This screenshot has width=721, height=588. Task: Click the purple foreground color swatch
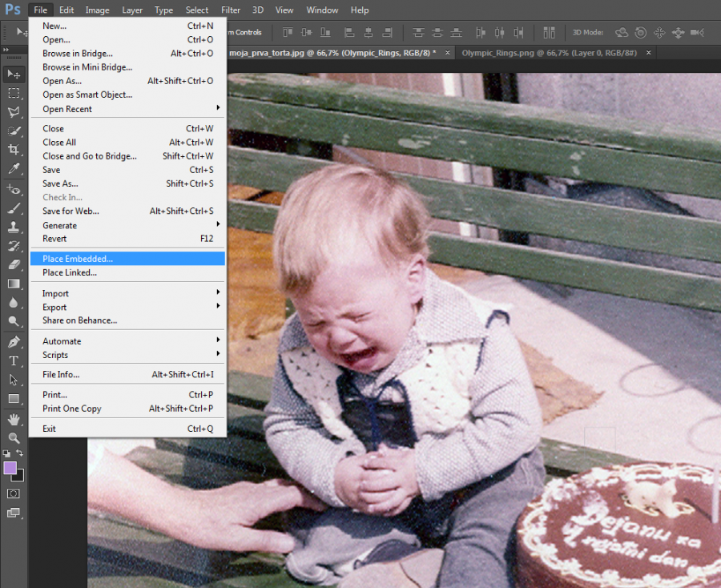10,468
